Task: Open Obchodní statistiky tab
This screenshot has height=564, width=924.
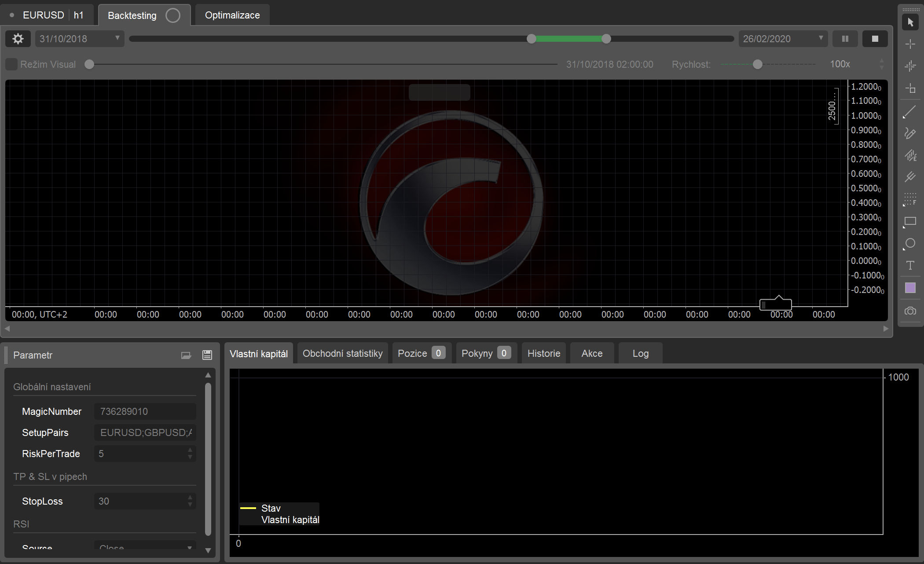Action: (x=343, y=353)
